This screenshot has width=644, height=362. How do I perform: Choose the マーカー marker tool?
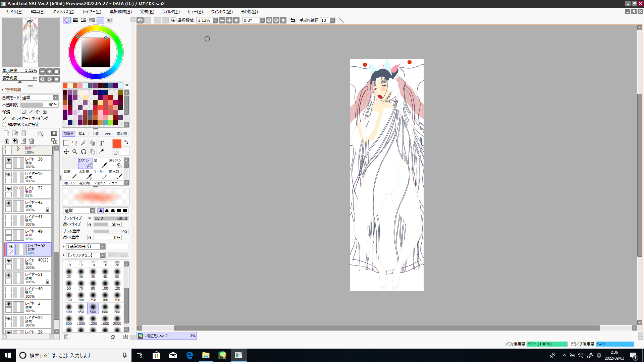pyautogui.click(x=101, y=175)
